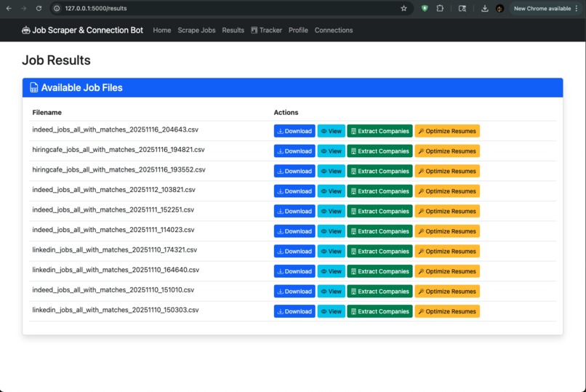Download indeed 20251111_114023 csv file

coord(294,231)
